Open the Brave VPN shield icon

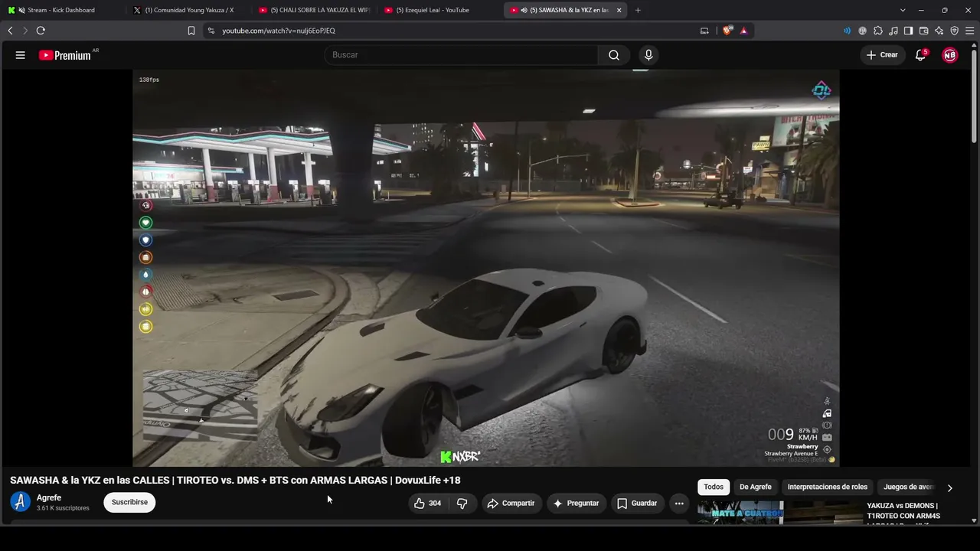coord(955,31)
